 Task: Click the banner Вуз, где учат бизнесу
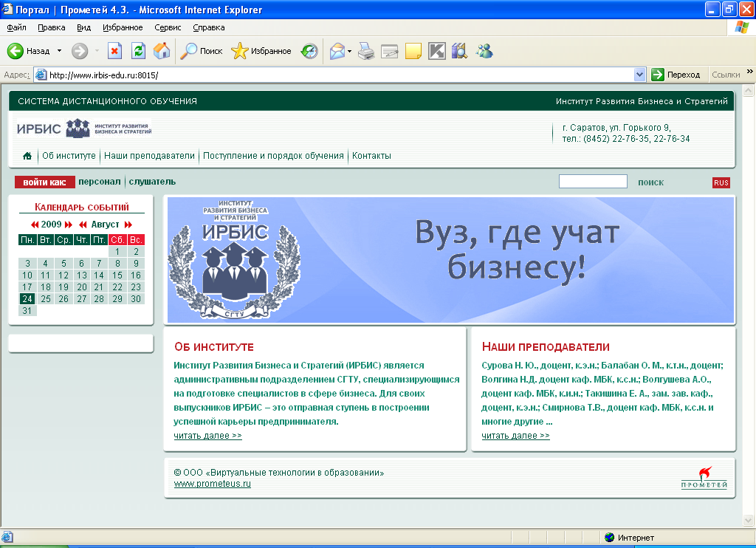[451, 260]
